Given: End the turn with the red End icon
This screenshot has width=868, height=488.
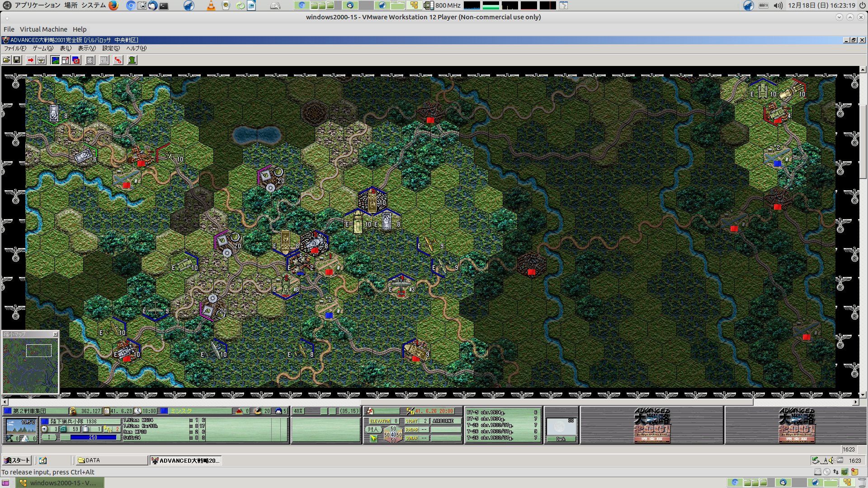Looking at the screenshot, I should pyautogui.click(x=118, y=60).
